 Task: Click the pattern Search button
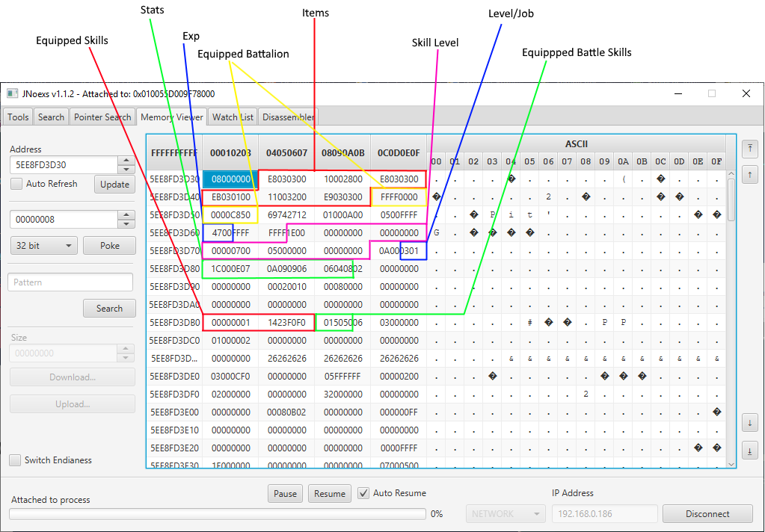tap(109, 308)
